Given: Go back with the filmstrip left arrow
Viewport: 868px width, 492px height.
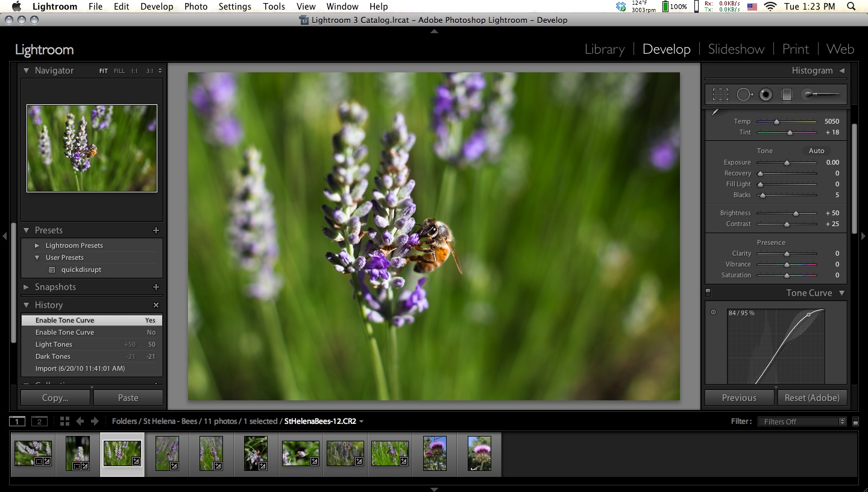Looking at the screenshot, I should pyautogui.click(x=80, y=421).
